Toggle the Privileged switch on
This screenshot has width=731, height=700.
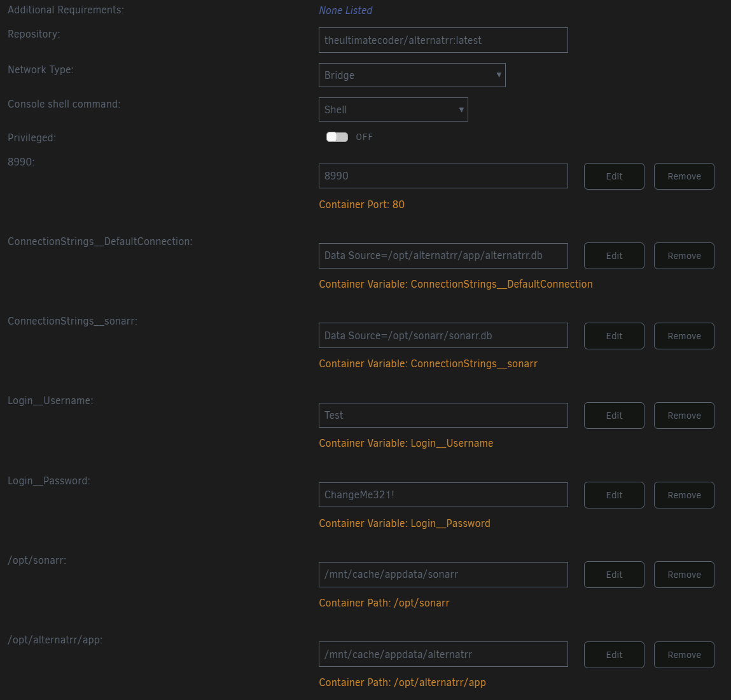[x=337, y=137]
